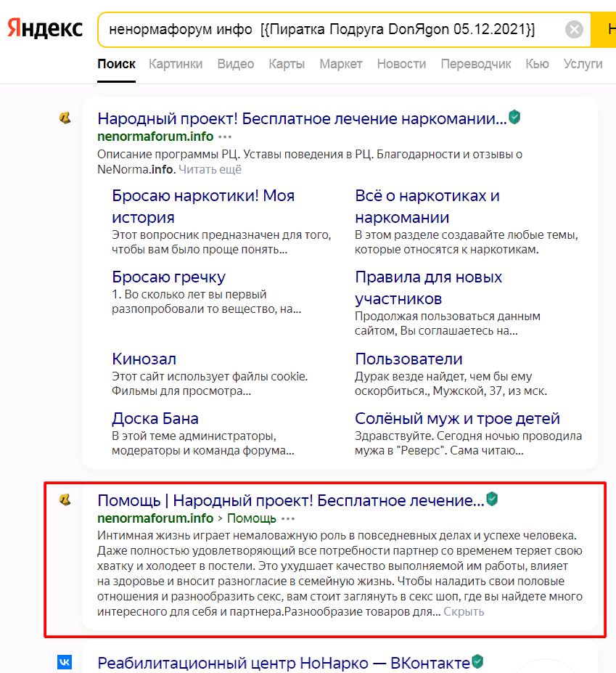Collapse snippet using Скрыть link

[464, 611]
